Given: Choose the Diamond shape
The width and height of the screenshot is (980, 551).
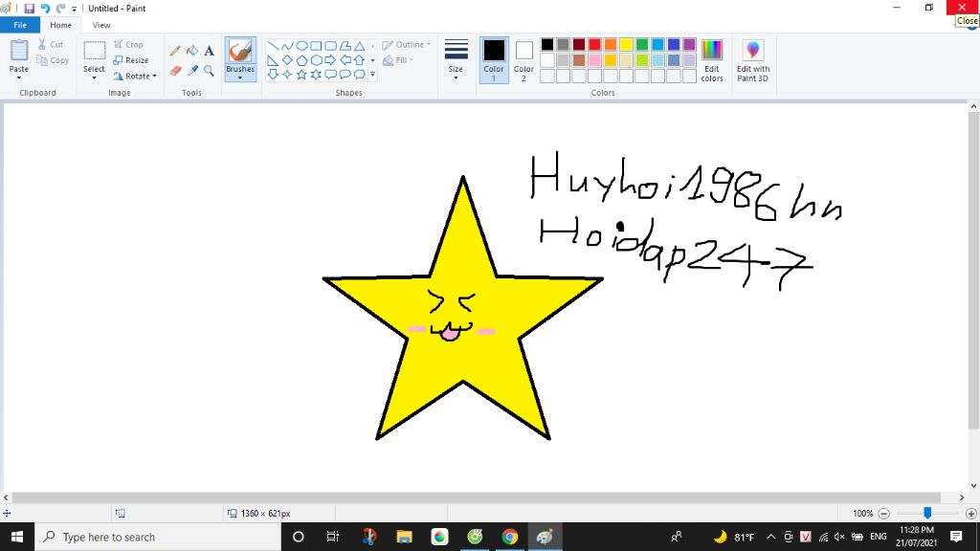Looking at the screenshot, I should 287,60.
